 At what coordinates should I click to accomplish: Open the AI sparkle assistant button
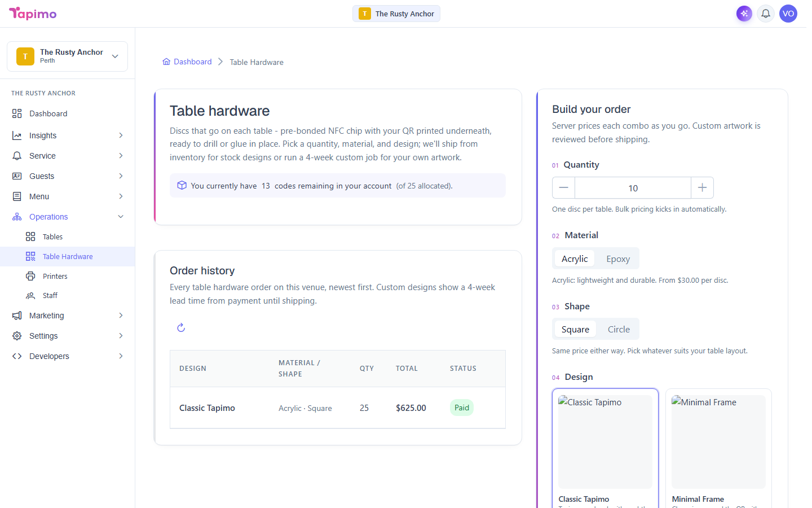[744, 14]
